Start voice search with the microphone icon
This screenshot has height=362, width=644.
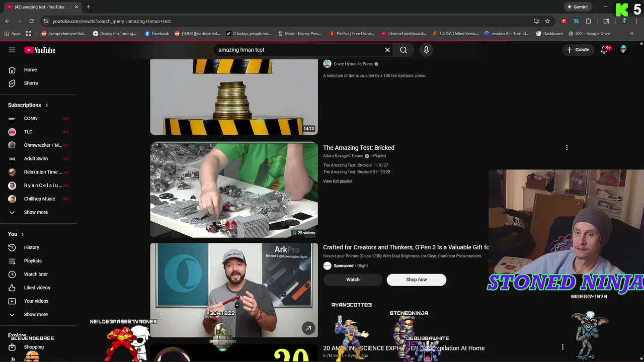coord(426,50)
